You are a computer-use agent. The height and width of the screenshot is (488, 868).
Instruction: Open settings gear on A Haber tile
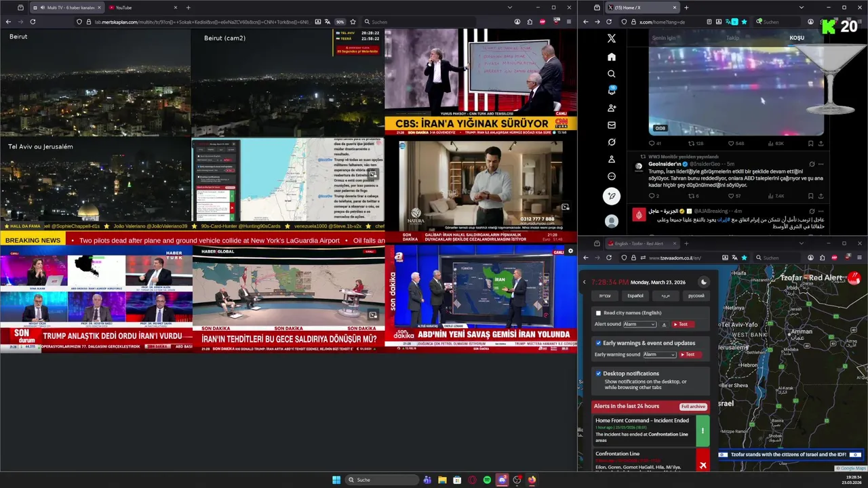pyautogui.click(x=570, y=251)
